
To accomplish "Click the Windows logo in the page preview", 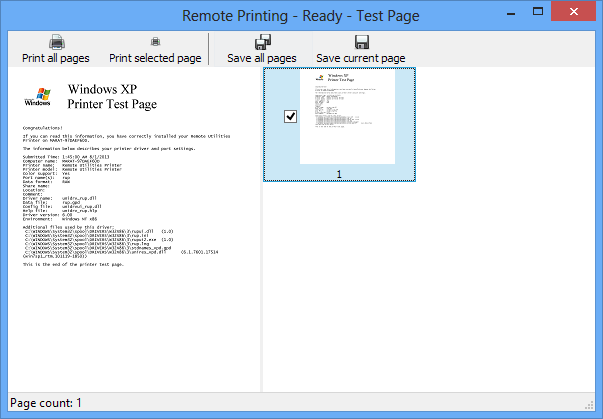I will [x=38, y=96].
